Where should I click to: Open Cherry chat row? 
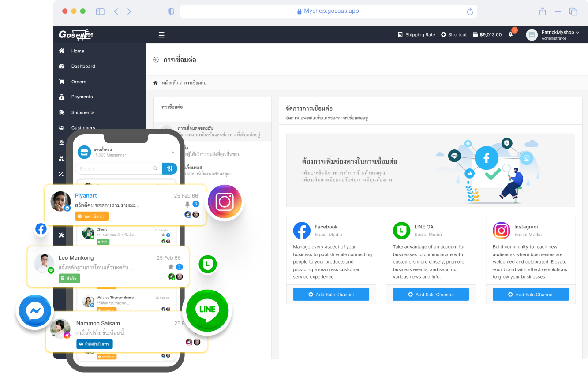click(x=127, y=235)
